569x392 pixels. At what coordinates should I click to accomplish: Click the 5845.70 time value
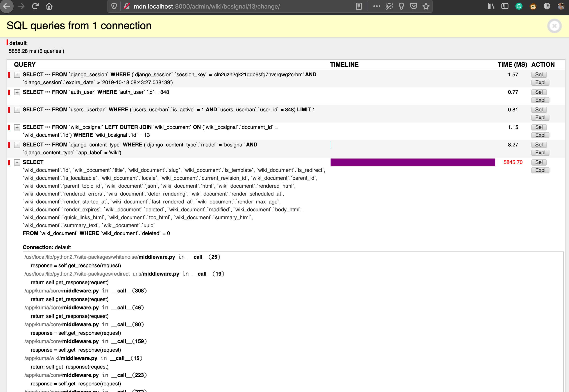pos(513,162)
